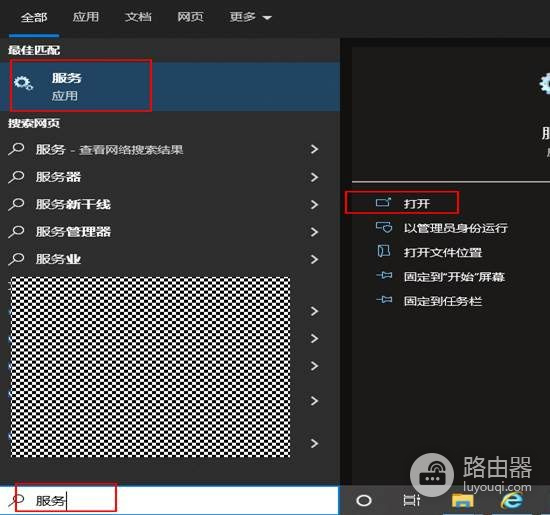Click the 打开 window icon
The height and width of the screenshot is (515, 550).
(383, 202)
